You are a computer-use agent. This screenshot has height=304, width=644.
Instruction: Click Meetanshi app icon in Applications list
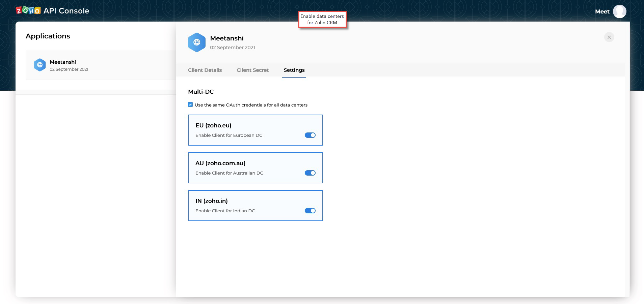coord(40,65)
